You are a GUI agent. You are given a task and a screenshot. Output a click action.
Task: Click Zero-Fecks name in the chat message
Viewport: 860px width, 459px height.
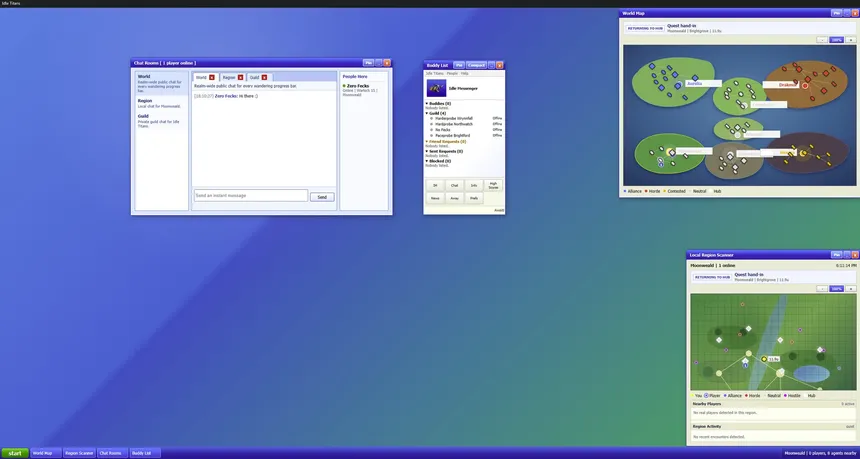226,96
